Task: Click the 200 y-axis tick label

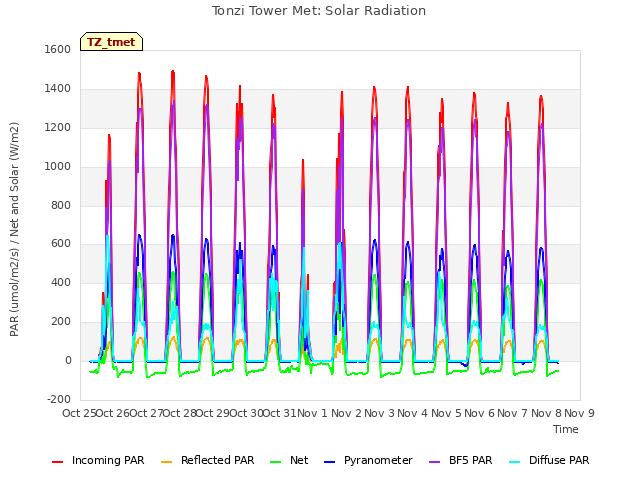Action: (61, 322)
